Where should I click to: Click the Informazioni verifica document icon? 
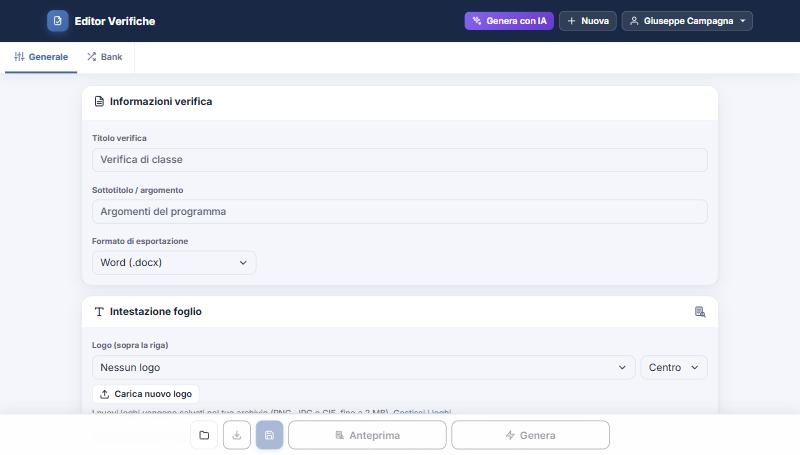pyautogui.click(x=99, y=102)
